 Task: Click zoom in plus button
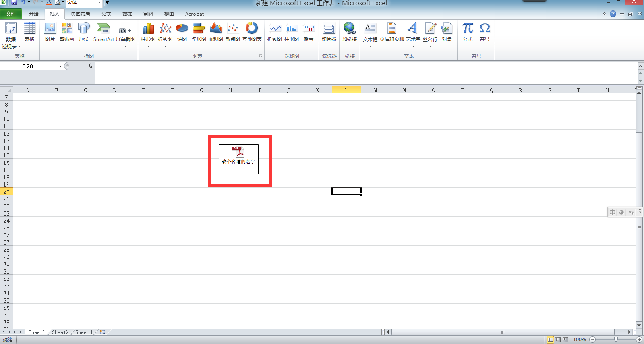pyautogui.click(x=639, y=340)
